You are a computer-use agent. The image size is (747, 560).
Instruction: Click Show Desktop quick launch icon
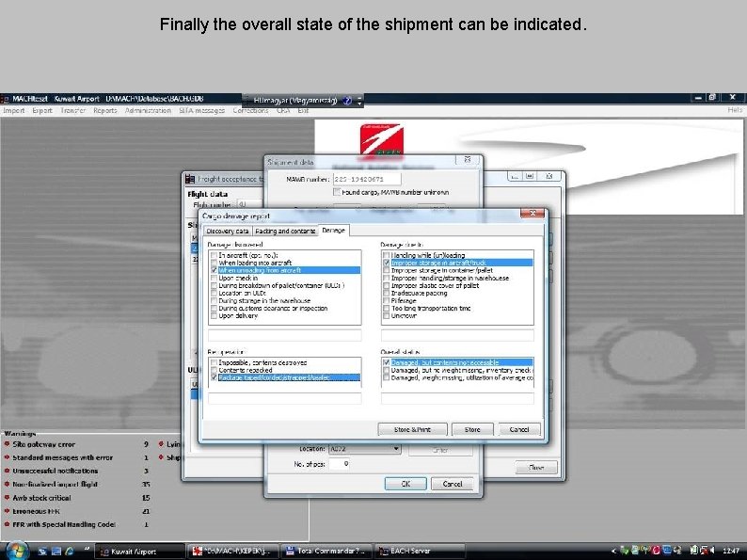point(42,551)
